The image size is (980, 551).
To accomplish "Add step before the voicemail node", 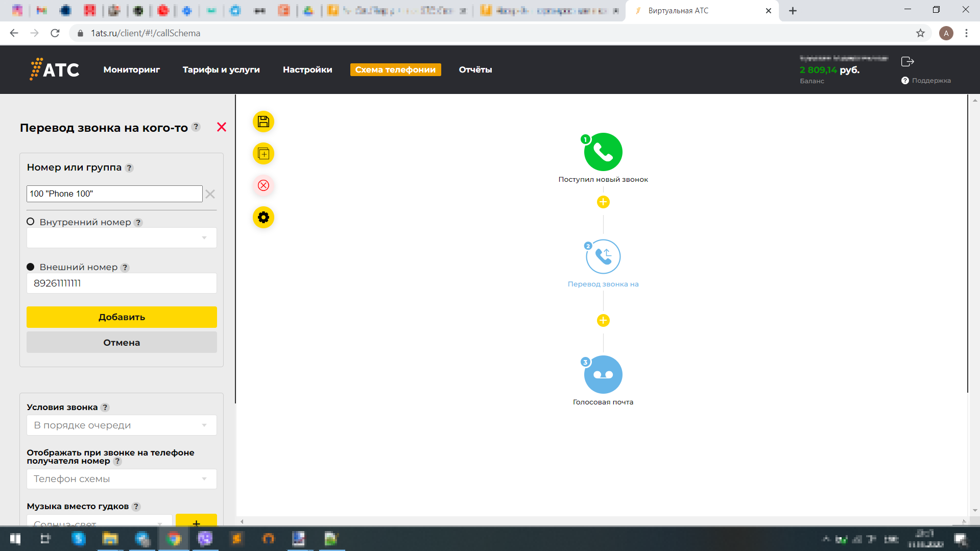I will coord(603,321).
